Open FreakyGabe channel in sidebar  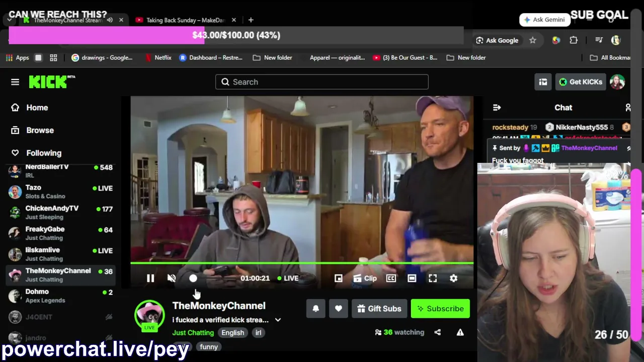[x=61, y=233]
